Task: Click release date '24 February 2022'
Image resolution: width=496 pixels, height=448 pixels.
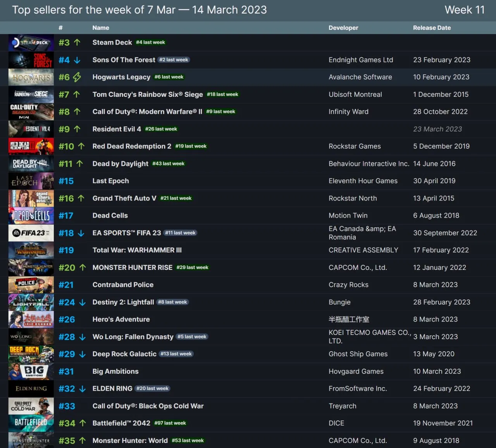Action: (442, 388)
